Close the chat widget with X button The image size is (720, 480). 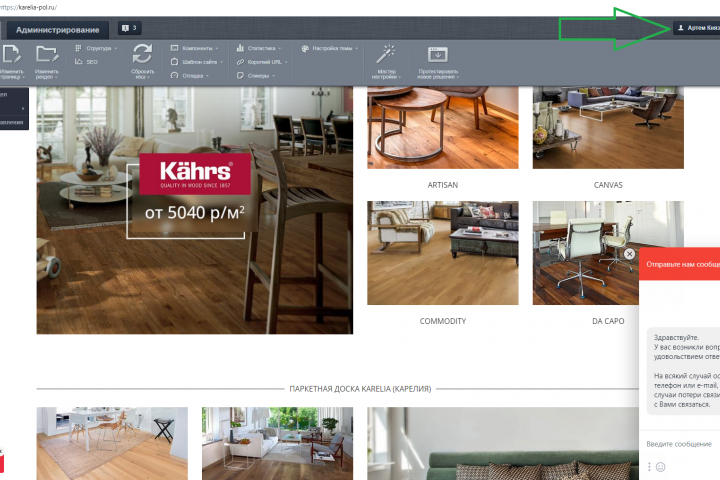coord(629,254)
